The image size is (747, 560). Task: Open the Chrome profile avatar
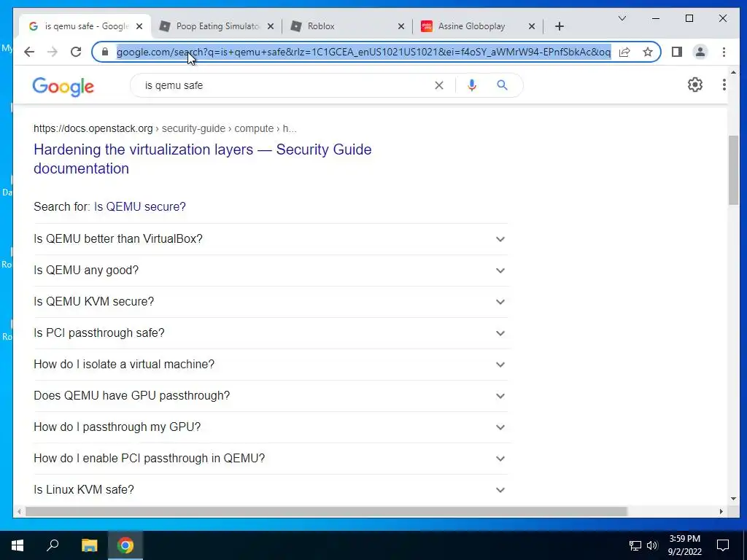click(x=700, y=52)
